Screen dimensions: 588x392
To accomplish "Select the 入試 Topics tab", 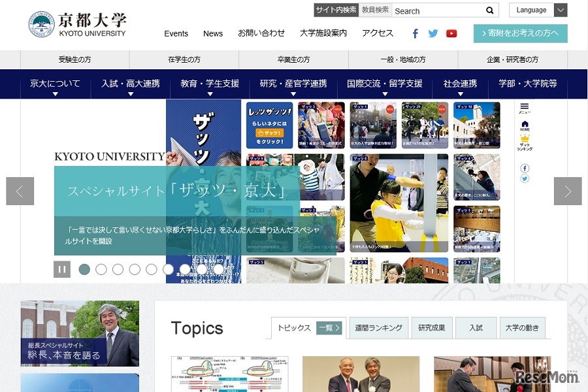I will pyautogui.click(x=476, y=328).
